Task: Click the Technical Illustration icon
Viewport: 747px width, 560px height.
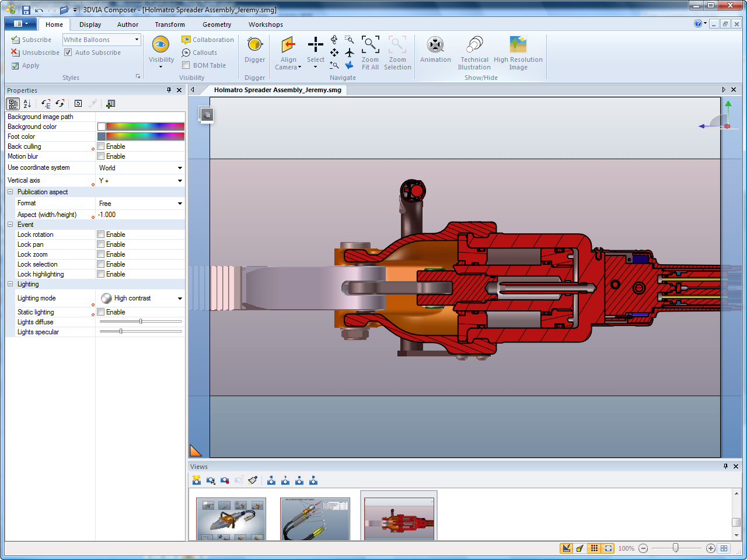Action: 474,45
